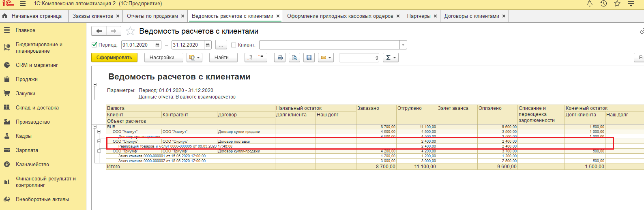Click the Настройки... button

[163, 58]
